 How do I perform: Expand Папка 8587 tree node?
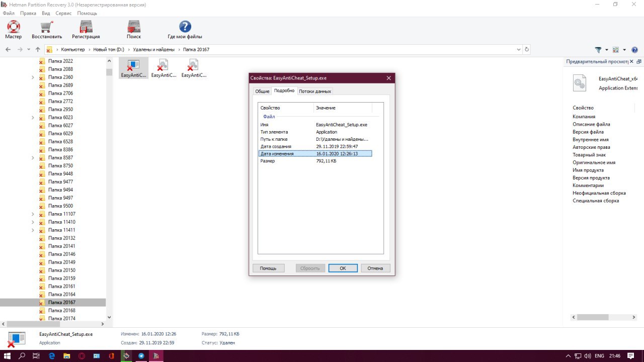(x=33, y=158)
